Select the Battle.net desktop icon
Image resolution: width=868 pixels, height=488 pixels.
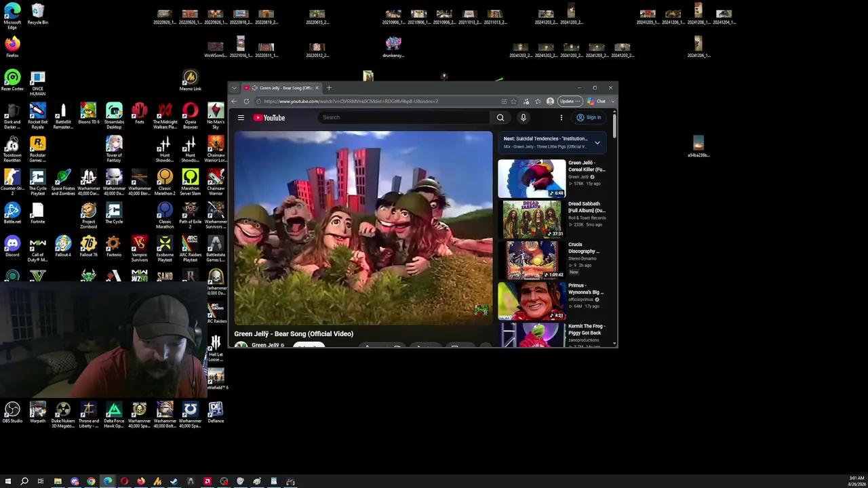(x=12, y=213)
